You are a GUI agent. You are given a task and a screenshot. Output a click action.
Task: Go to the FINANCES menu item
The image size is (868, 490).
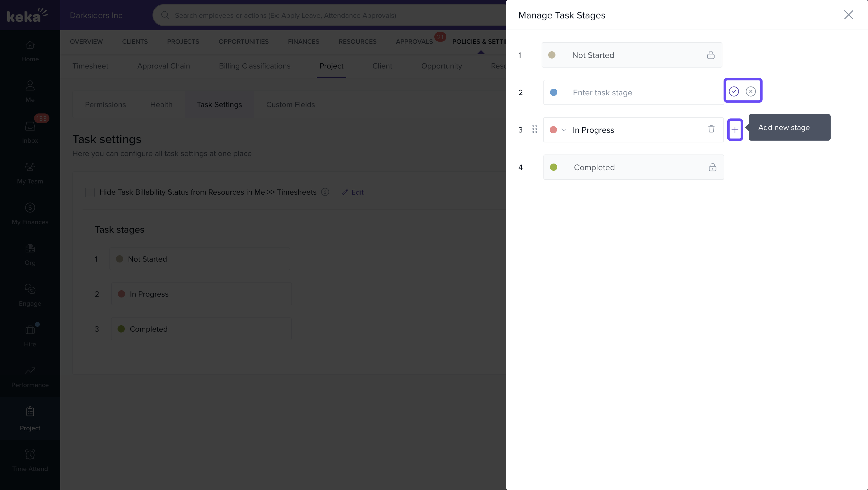tap(303, 41)
